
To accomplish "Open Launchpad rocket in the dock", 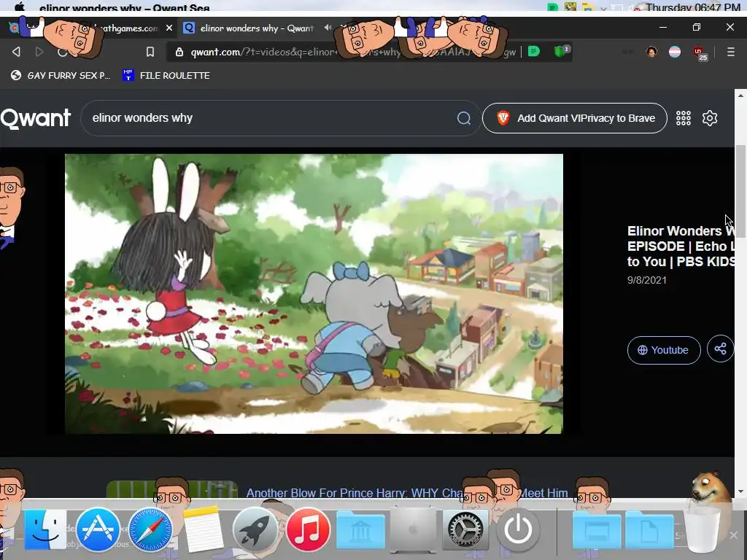I will (x=255, y=529).
